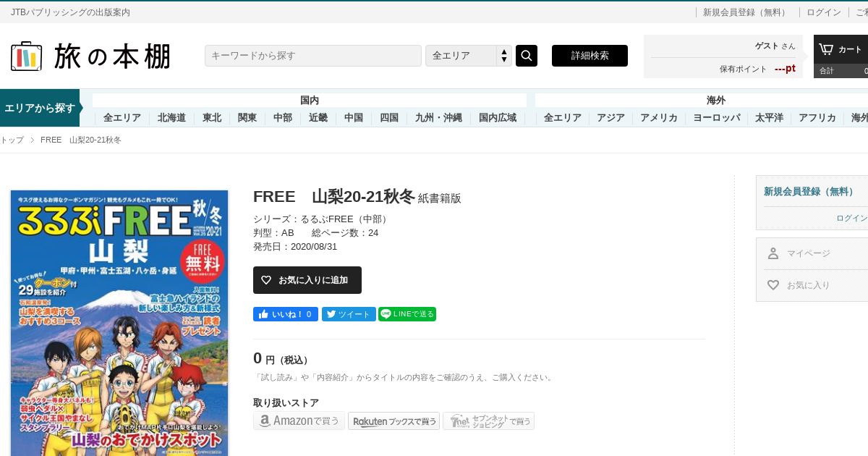
Task: Click the FREE 山梨20-21秋冬 heading
Action: click(334, 197)
